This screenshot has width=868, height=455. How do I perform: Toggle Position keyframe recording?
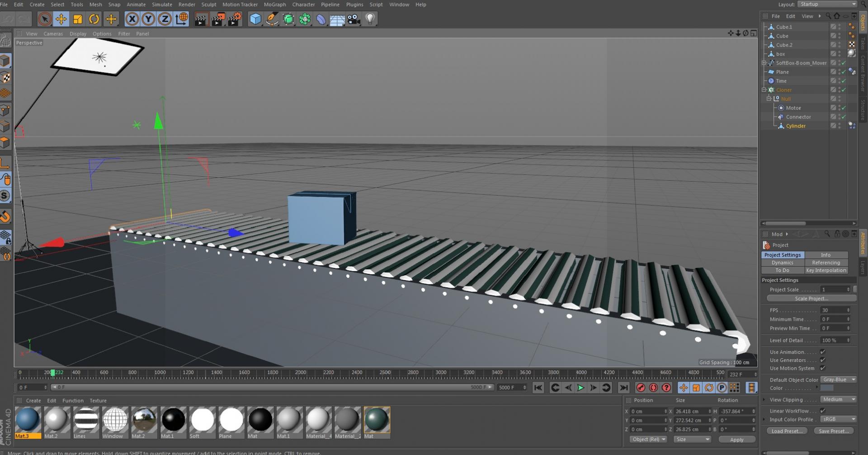tap(684, 388)
